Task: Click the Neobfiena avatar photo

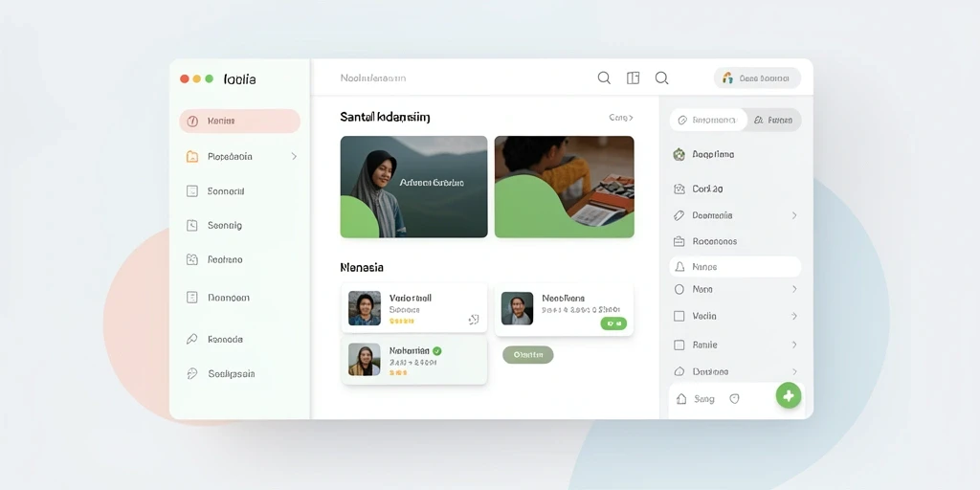Action: click(x=518, y=308)
